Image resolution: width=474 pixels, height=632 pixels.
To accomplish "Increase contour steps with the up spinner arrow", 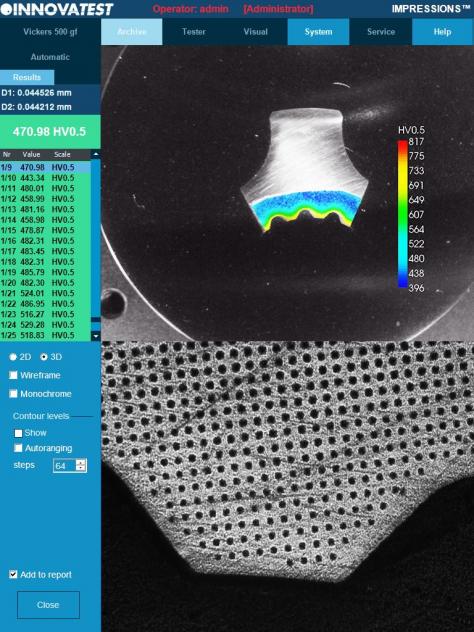I will pyautogui.click(x=81, y=463).
